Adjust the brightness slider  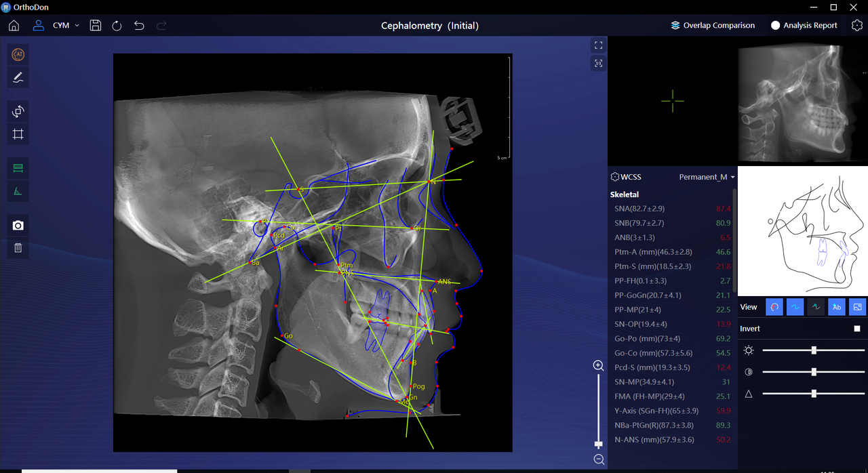(813, 350)
